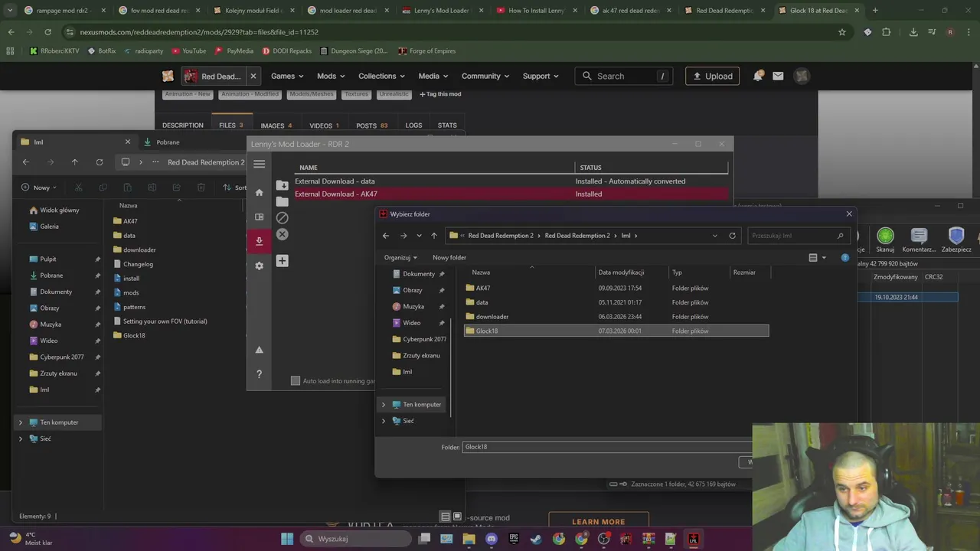Open the warning triangle page in Lenny's Mod Loader
980x551 pixels.
pos(259,350)
